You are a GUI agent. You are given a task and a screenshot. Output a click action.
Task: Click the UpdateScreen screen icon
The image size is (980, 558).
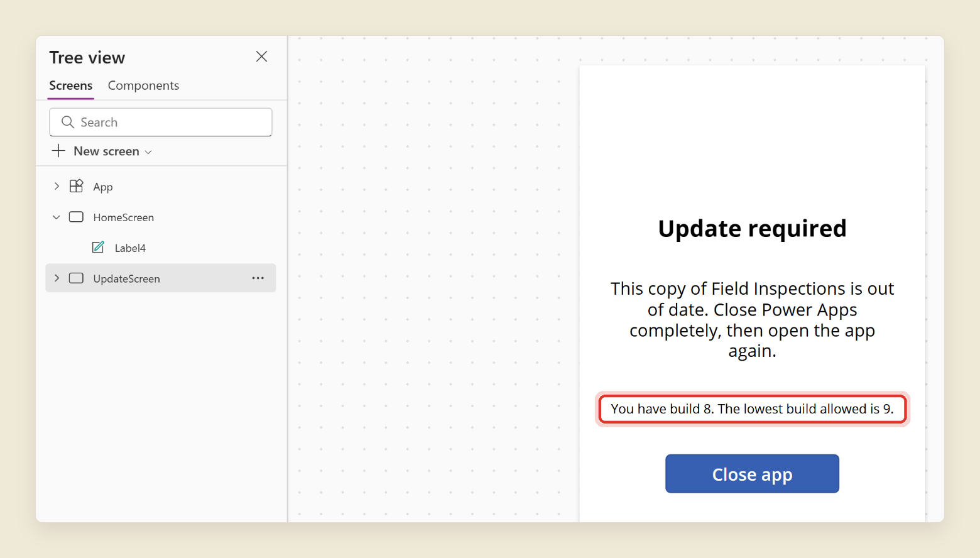76,278
